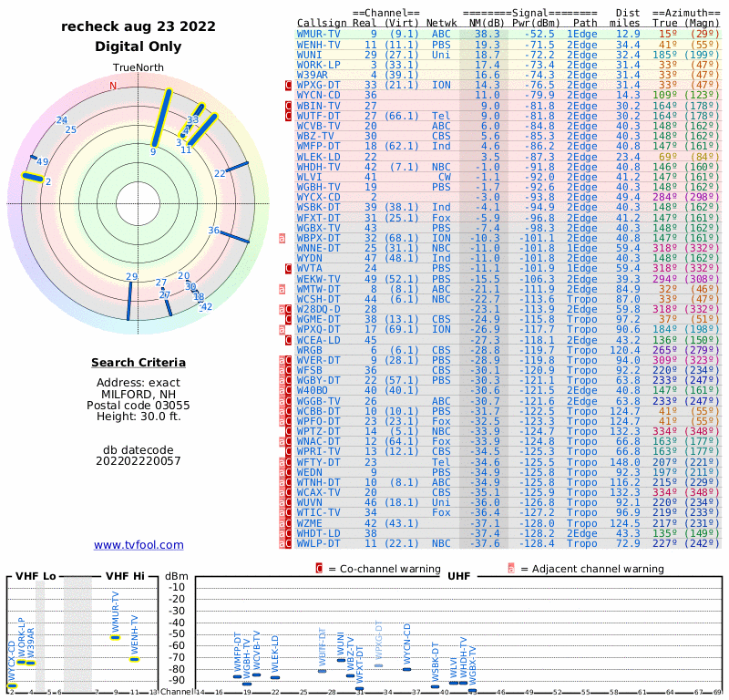The width and height of the screenshot is (729, 700).
Task: Click adjacent channel warning icon beside WBPX-DT
Action: click(283, 238)
